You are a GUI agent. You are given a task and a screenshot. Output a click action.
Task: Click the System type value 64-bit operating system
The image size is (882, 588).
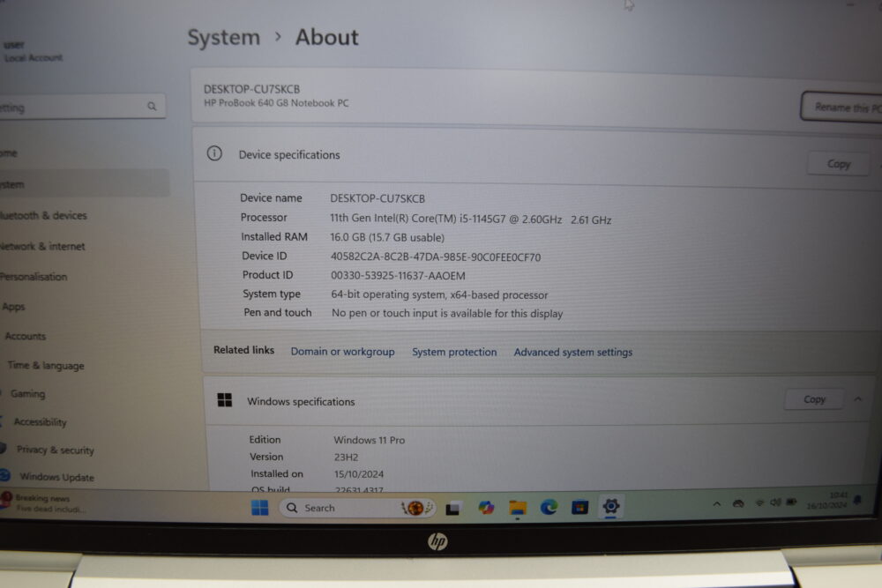pyautogui.click(x=439, y=294)
